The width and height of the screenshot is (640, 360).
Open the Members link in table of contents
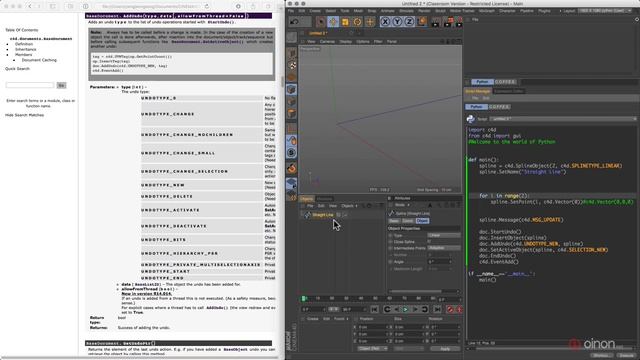tap(23, 55)
